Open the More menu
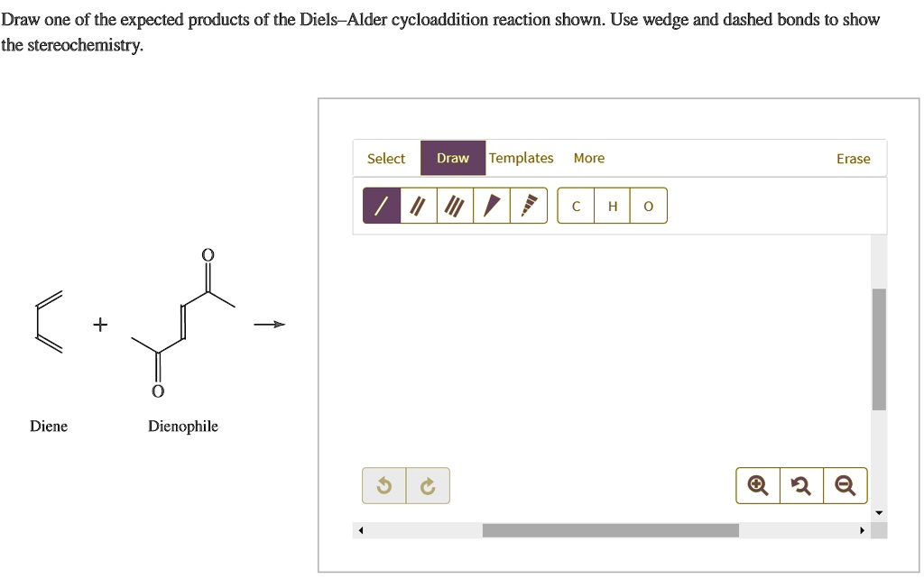Viewport: 924px width, 588px height. (x=589, y=158)
